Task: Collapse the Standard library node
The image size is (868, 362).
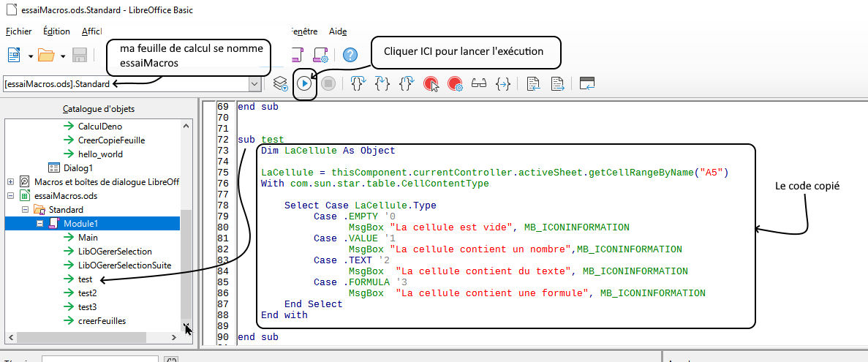Action: click(25, 210)
